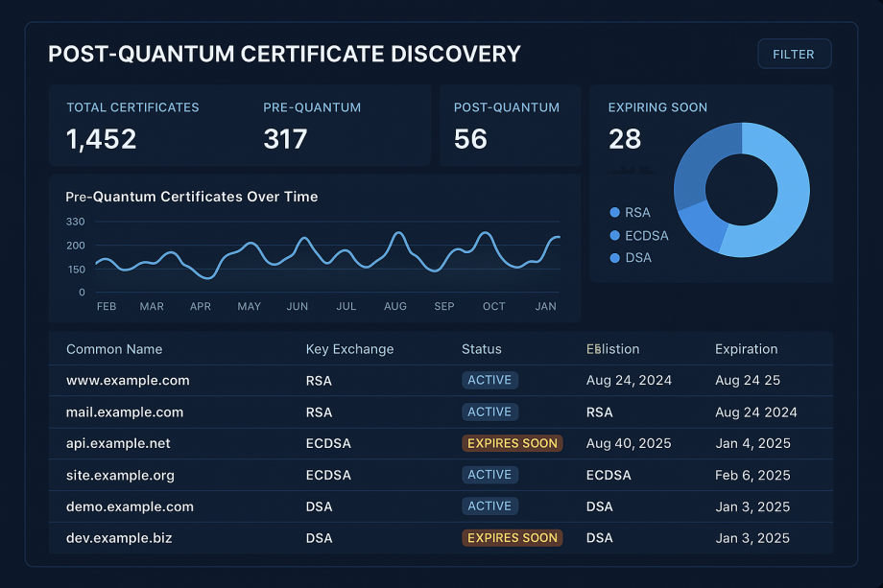This screenshot has height=588, width=883.
Task: Open the FILTER options
Action: click(x=794, y=54)
